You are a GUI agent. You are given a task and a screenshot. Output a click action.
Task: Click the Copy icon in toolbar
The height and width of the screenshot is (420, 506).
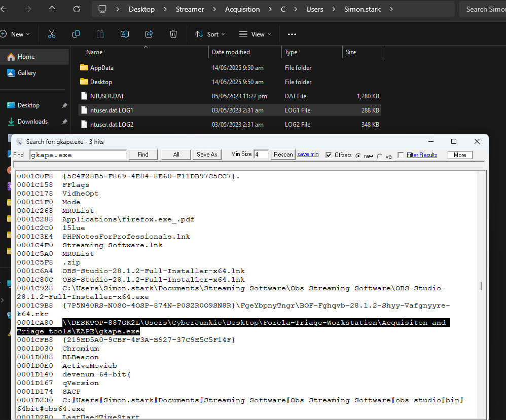[x=76, y=34]
